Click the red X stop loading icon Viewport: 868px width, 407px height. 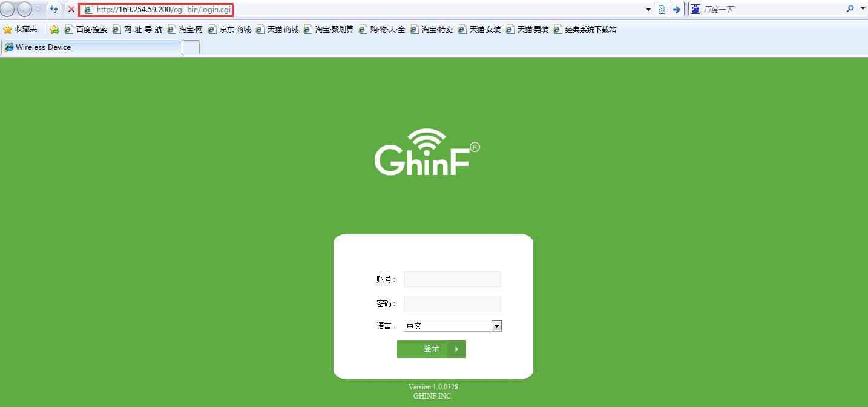[x=71, y=9]
